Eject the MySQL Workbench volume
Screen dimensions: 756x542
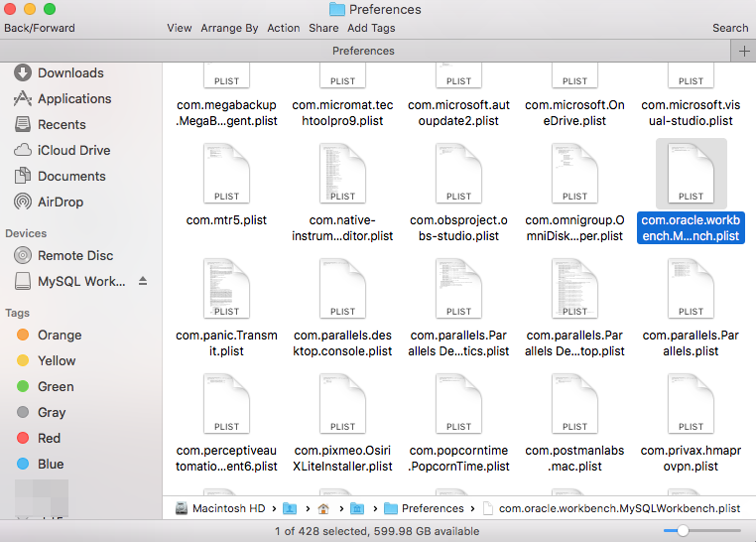coord(143,282)
